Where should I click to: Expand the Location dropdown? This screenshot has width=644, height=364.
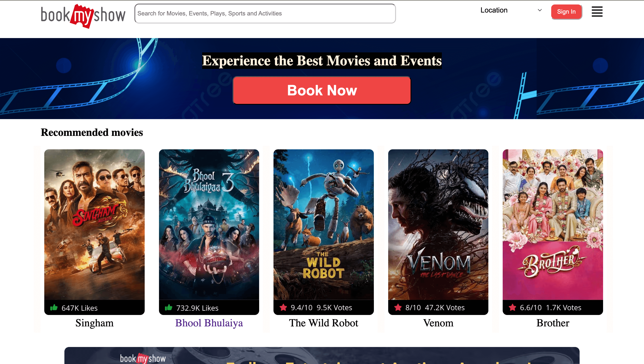point(511,10)
